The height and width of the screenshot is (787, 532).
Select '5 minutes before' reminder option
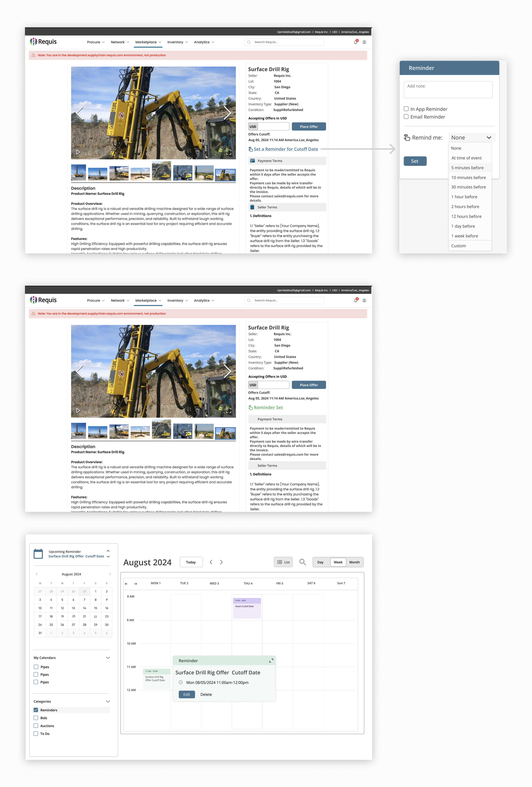[x=467, y=168]
